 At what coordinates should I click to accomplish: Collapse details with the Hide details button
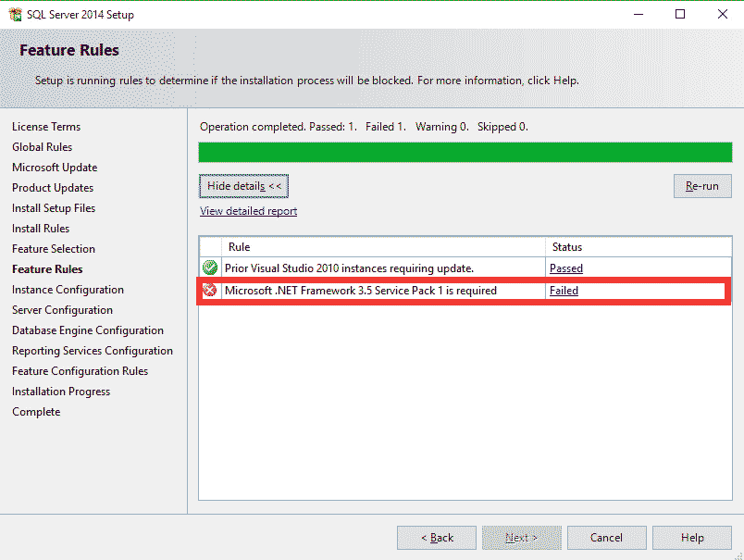coord(243,185)
